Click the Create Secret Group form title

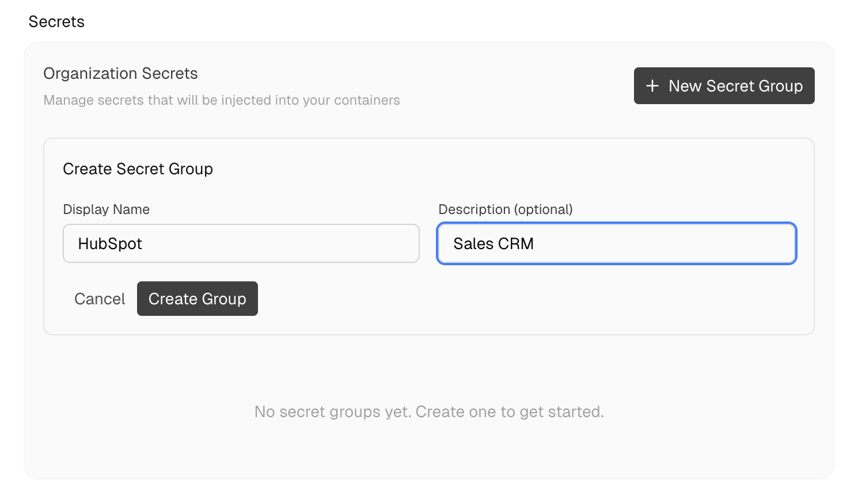[x=138, y=169]
